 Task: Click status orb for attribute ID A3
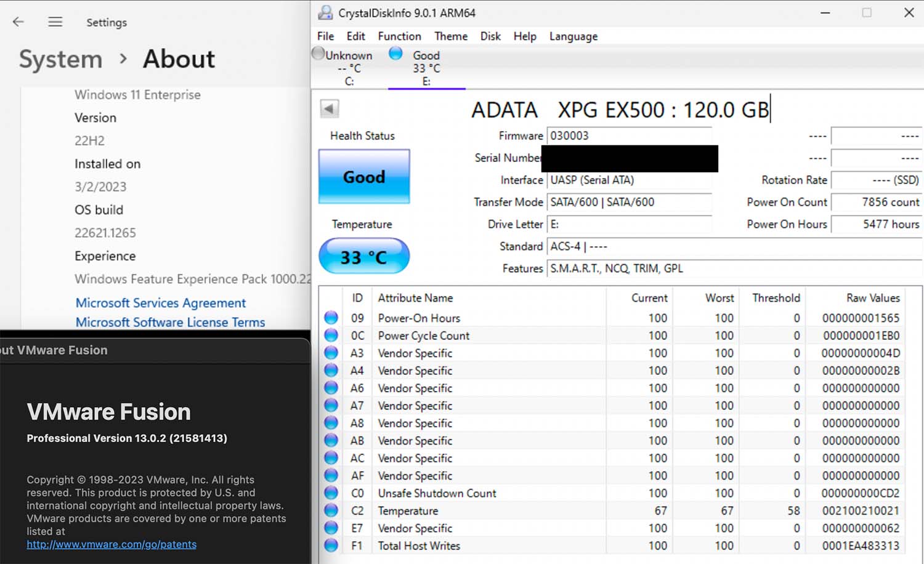click(x=331, y=353)
